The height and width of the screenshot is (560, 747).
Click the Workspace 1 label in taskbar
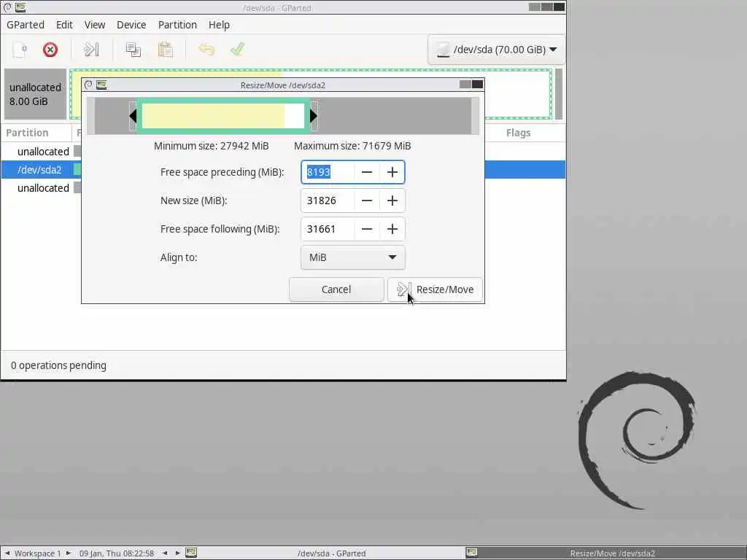click(38, 553)
